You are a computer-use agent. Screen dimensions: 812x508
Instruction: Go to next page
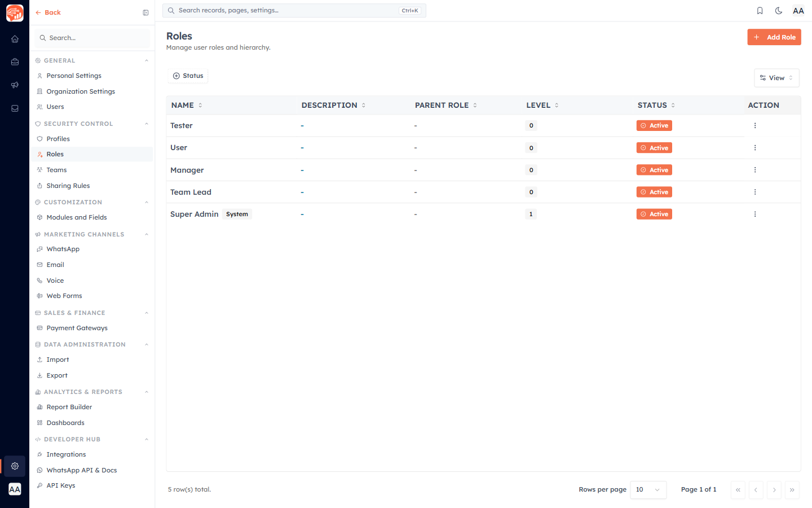774,490
